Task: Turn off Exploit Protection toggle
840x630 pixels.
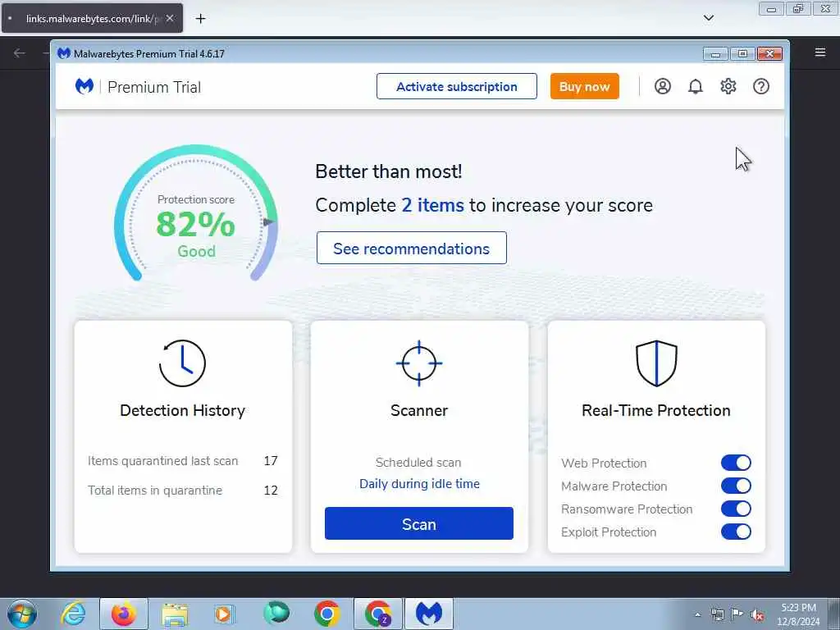Action: click(736, 532)
